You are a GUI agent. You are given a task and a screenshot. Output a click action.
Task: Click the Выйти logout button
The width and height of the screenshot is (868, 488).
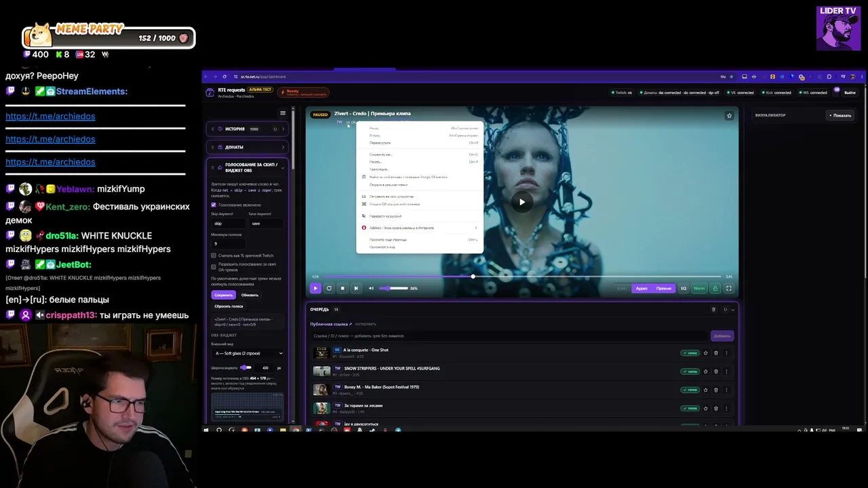[x=850, y=92]
